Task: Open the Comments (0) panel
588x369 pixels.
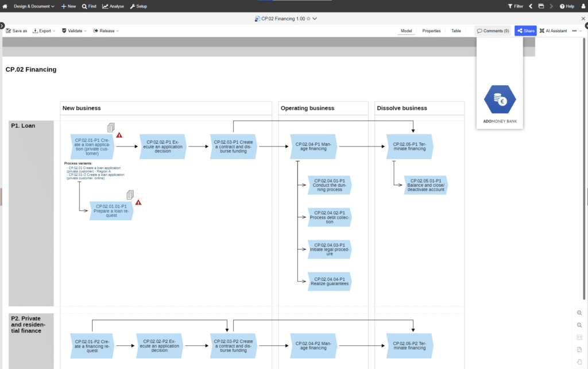Action: [x=493, y=31]
